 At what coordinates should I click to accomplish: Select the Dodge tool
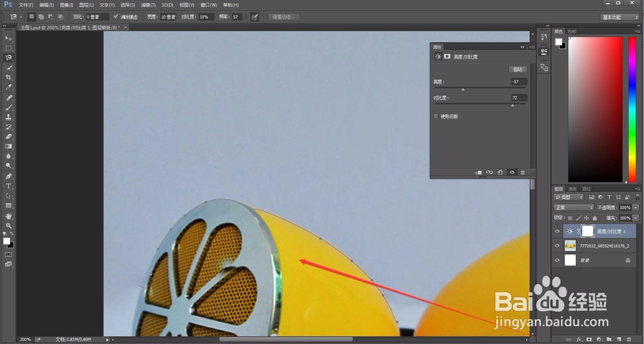click(x=8, y=166)
